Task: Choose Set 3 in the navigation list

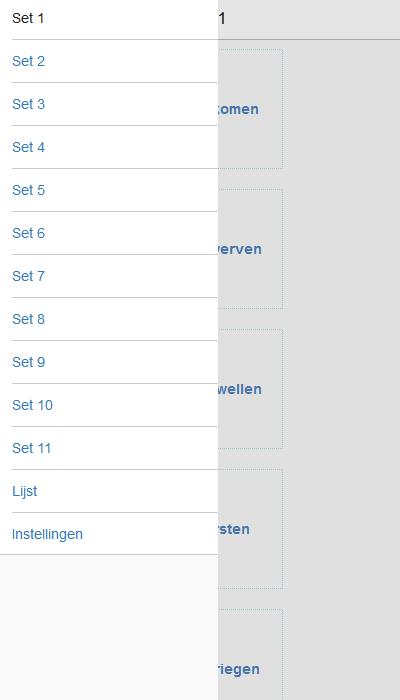Action: (109, 104)
